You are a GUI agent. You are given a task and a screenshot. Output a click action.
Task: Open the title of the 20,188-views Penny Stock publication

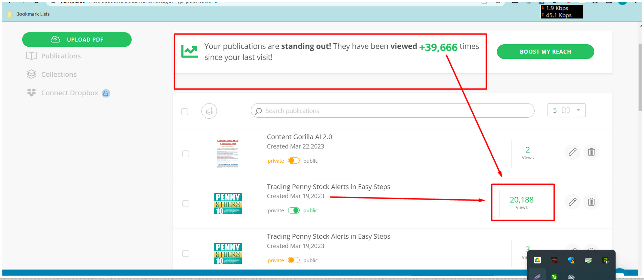[x=328, y=187]
